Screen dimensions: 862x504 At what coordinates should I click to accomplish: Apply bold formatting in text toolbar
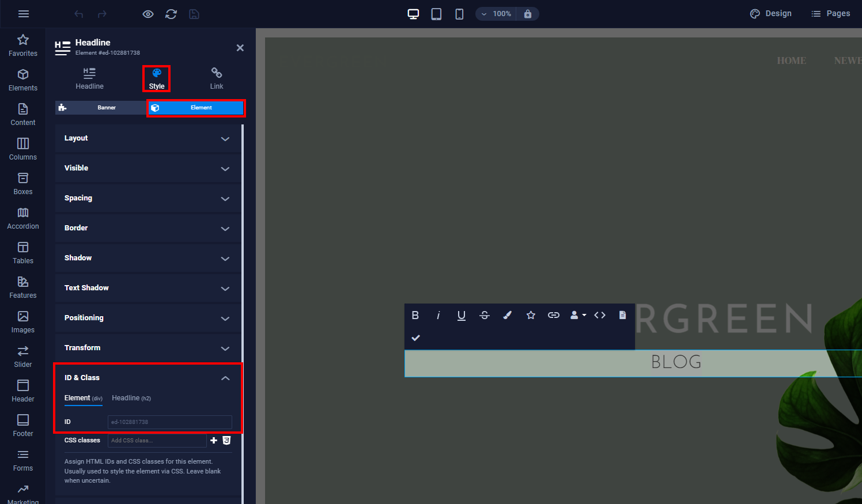point(415,315)
